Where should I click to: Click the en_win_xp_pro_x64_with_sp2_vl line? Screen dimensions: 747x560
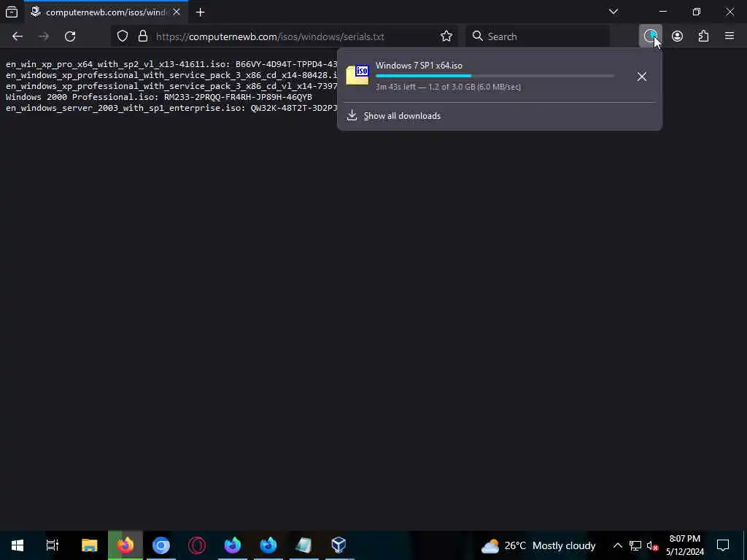171,64
